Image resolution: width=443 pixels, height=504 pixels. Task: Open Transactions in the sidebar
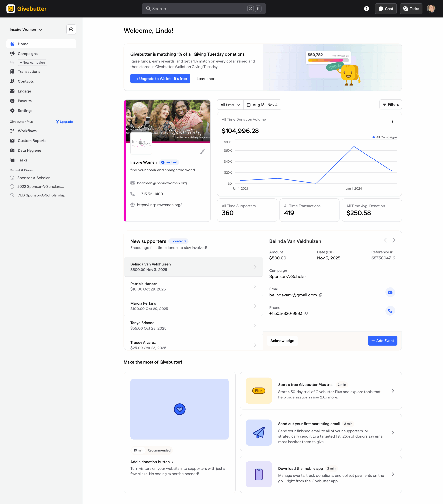pyautogui.click(x=29, y=71)
